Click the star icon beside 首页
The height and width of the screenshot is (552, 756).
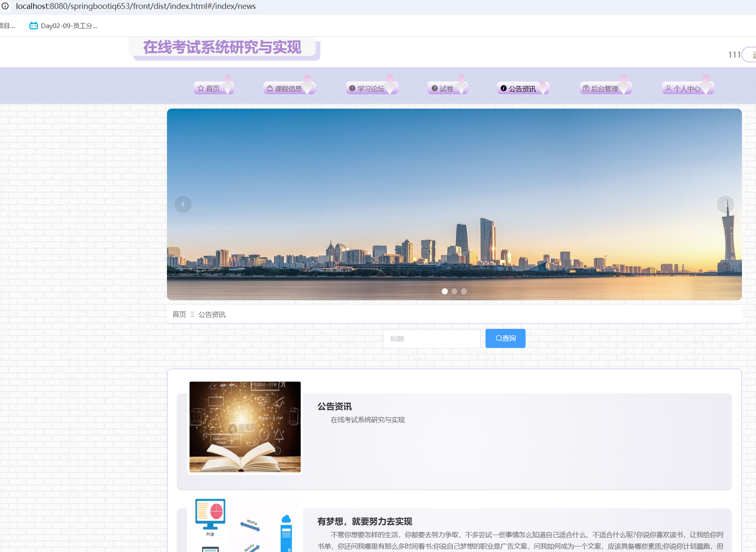[x=201, y=88]
